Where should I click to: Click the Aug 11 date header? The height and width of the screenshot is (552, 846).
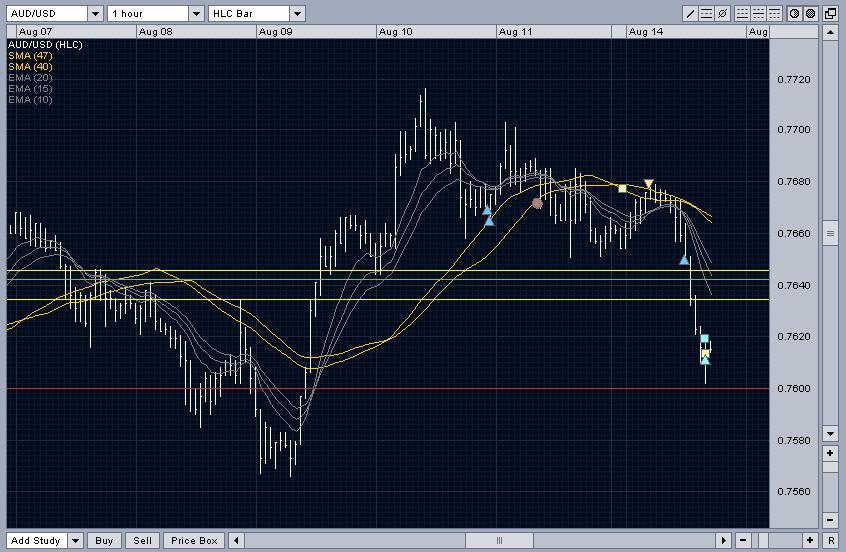[x=554, y=32]
